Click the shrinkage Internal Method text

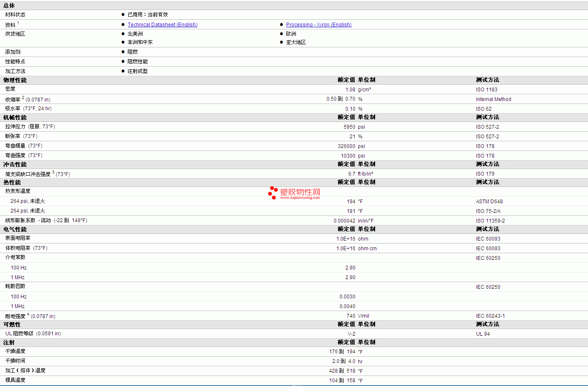(x=493, y=99)
